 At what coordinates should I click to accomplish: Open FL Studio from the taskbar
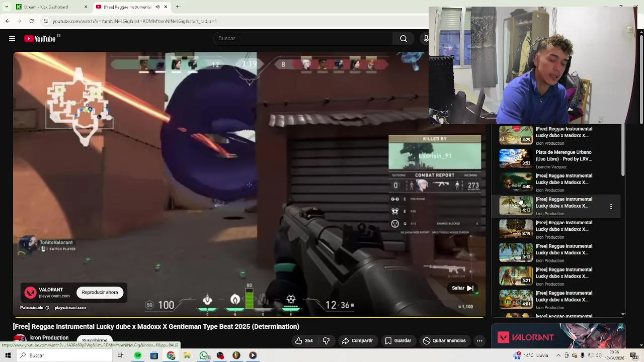236,355
